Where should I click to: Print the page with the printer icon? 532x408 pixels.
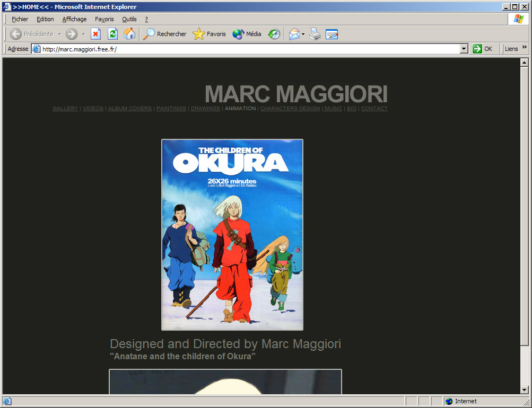tap(315, 34)
